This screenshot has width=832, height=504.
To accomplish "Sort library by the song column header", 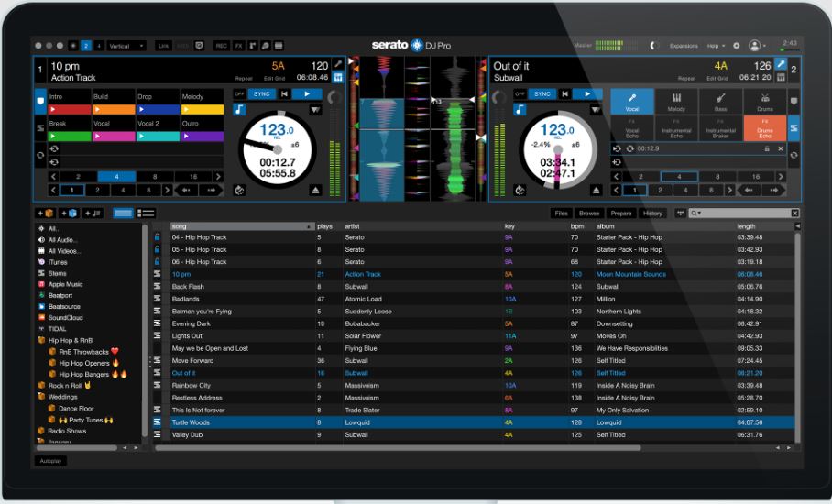I will (243, 226).
